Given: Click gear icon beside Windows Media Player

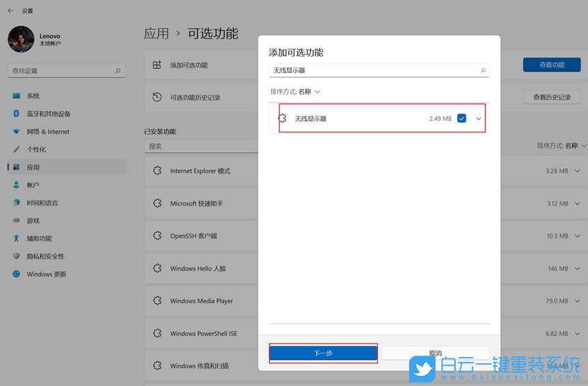Looking at the screenshot, I should [157, 300].
